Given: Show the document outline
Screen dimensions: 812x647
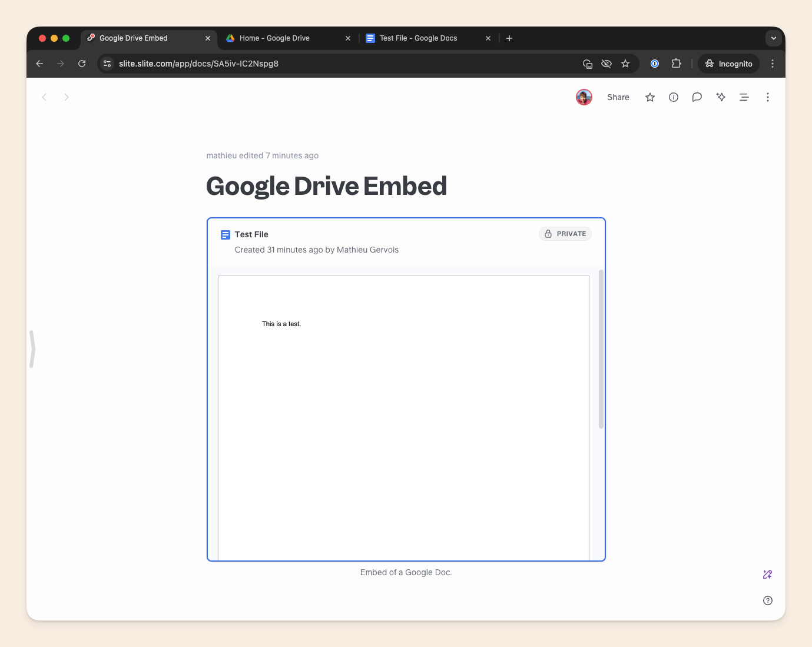Looking at the screenshot, I should click(744, 97).
